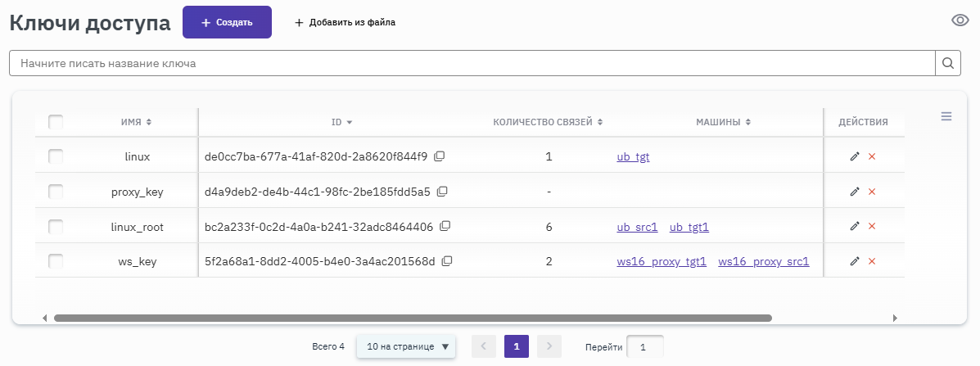Screen dimensions: 980x366
Task: Open the table columns menu icon
Action: [x=946, y=117]
